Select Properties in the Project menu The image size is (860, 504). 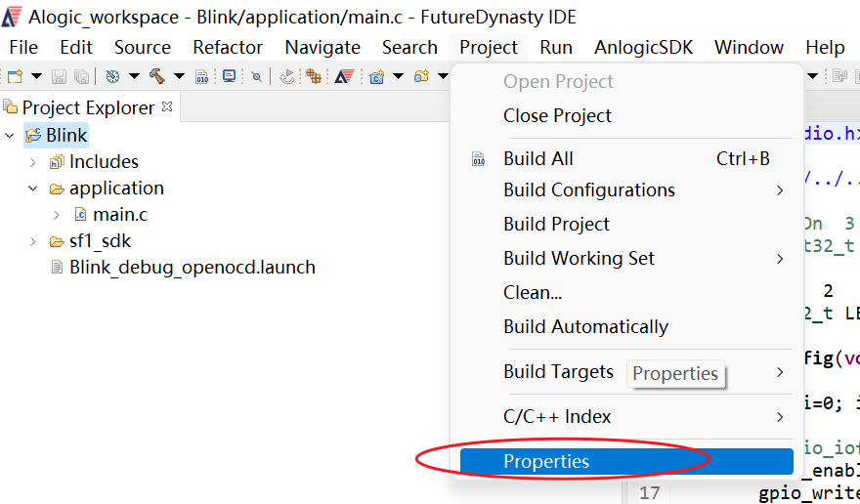pyautogui.click(x=626, y=462)
